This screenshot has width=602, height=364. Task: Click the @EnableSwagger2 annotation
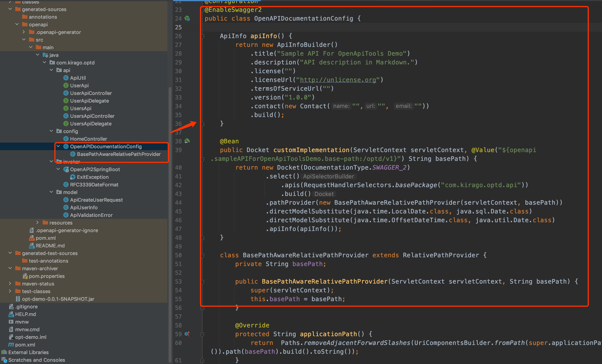point(233,10)
